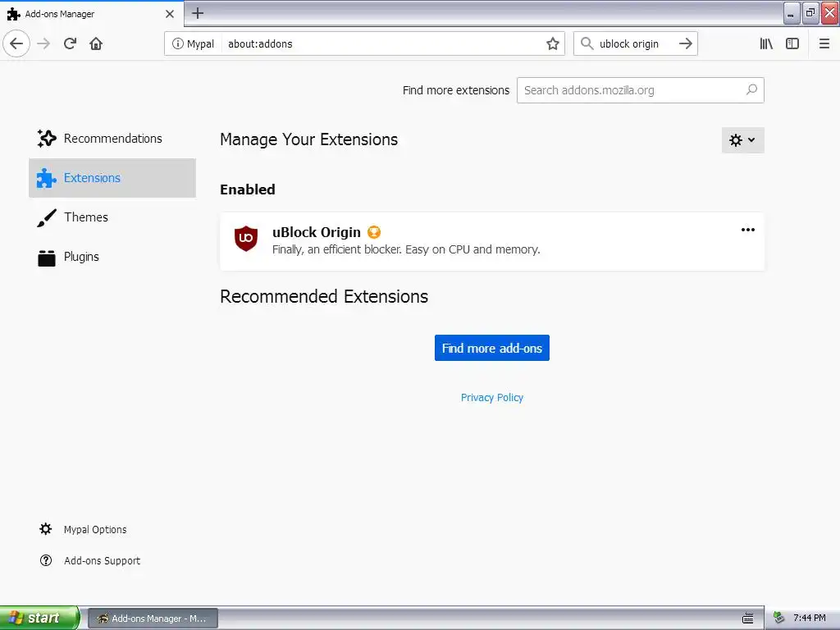This screenshot has width=840, height=630.
Task: Open the hamburger application menu
Action: pos(824,43)
